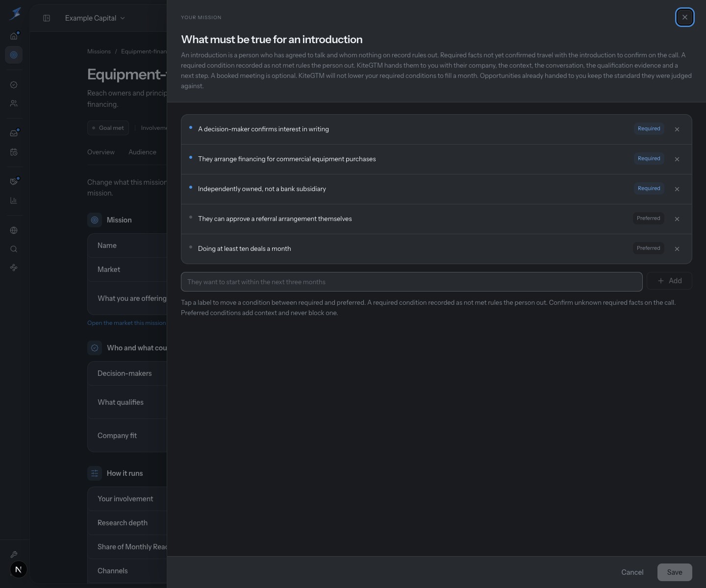Click the Goal met status badge
706x588 pixels.
(x=108, y=128)
